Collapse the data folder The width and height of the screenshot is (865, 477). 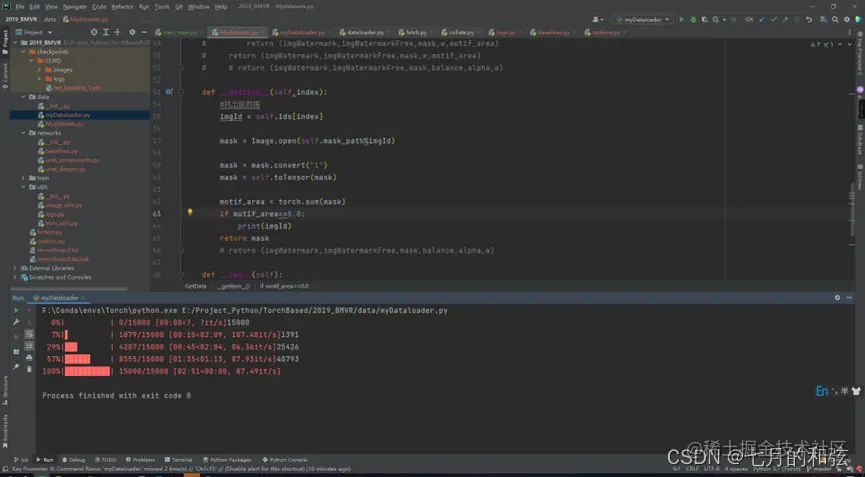(x=24, y=97)
